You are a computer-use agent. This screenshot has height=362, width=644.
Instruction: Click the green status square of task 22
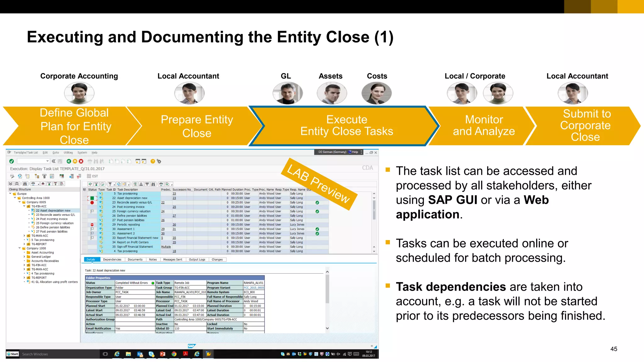(x=92, y=198)
